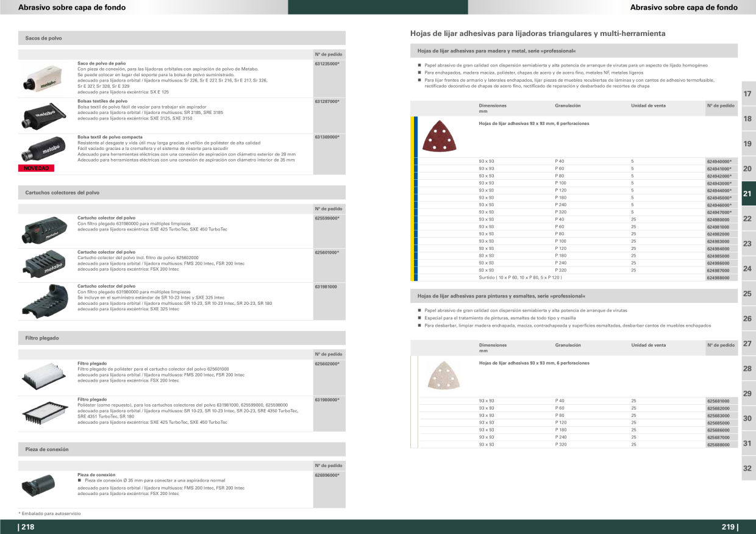The height and width of the screenshot is (534, 756).
Task: Select the highlighted chapter tab 21
Action: point(748,193)
